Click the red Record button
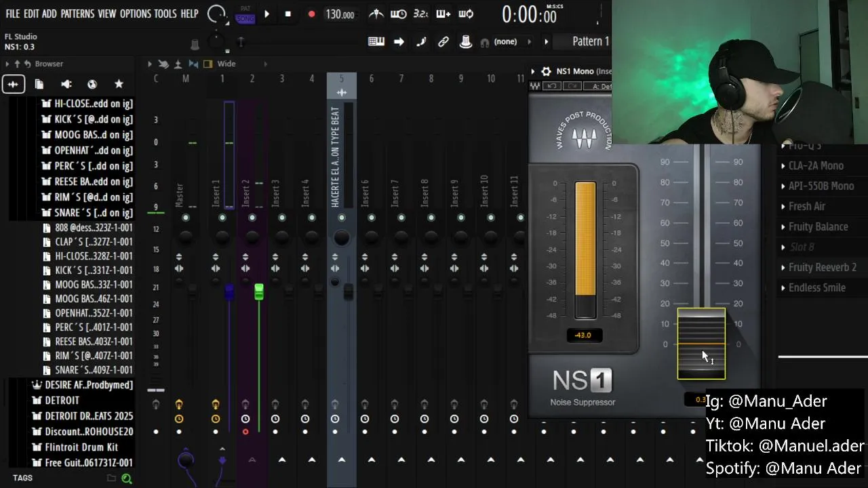Image resolution: width=868 pixels, height=488 pixels. pyautogui.click(x=311, y=14)
